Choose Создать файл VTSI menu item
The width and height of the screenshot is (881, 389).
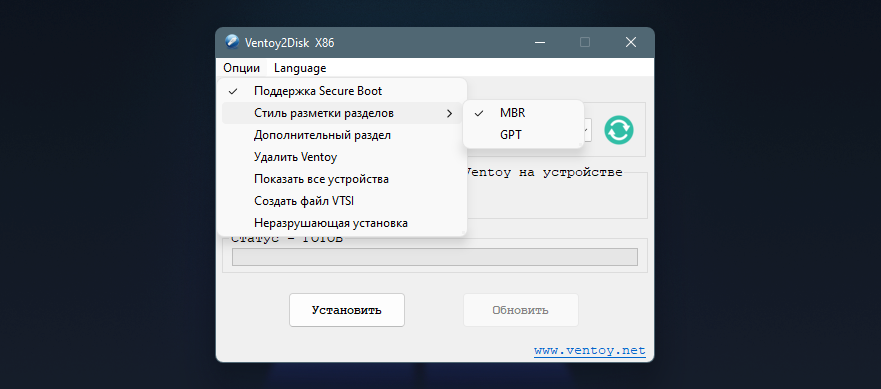pos(342,201)
